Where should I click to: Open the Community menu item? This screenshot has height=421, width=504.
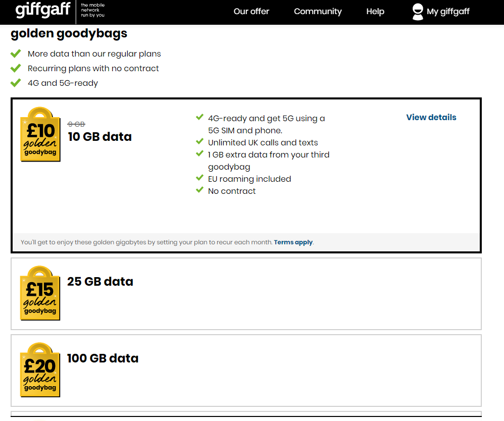click(x=318, y=12)
